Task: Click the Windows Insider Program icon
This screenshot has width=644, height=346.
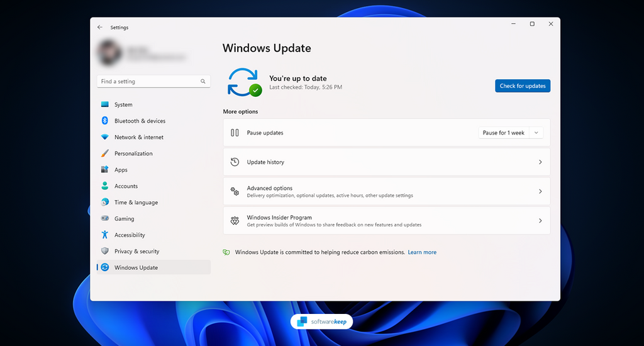Action: point(235,221)
